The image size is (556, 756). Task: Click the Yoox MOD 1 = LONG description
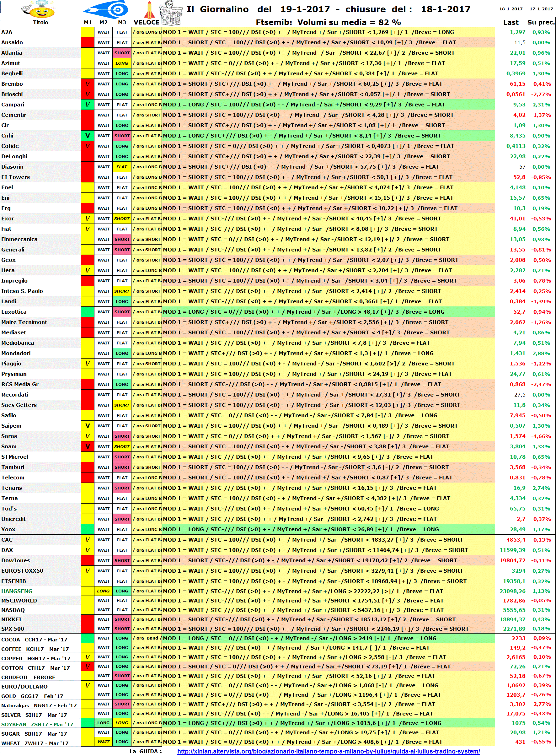tap(328, 529)
